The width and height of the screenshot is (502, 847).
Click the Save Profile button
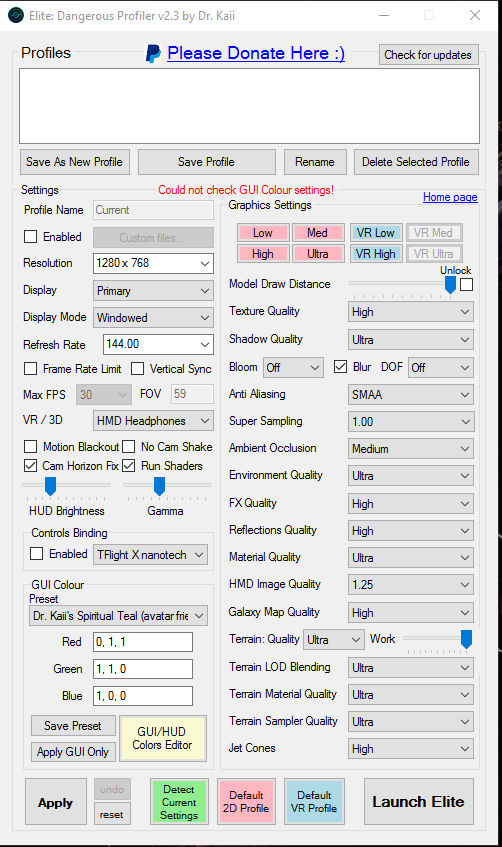click(206, 162)
